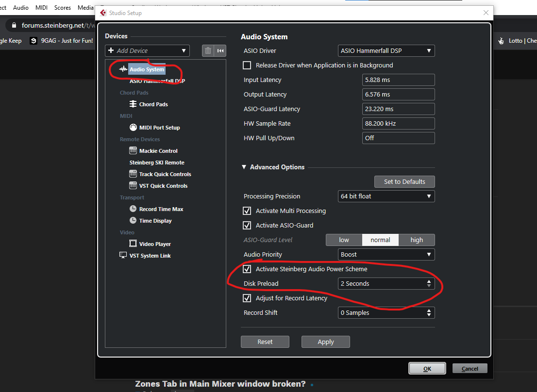Uncheck Activate Steinberg Audio Power Scheme

(x=247, y=269)
